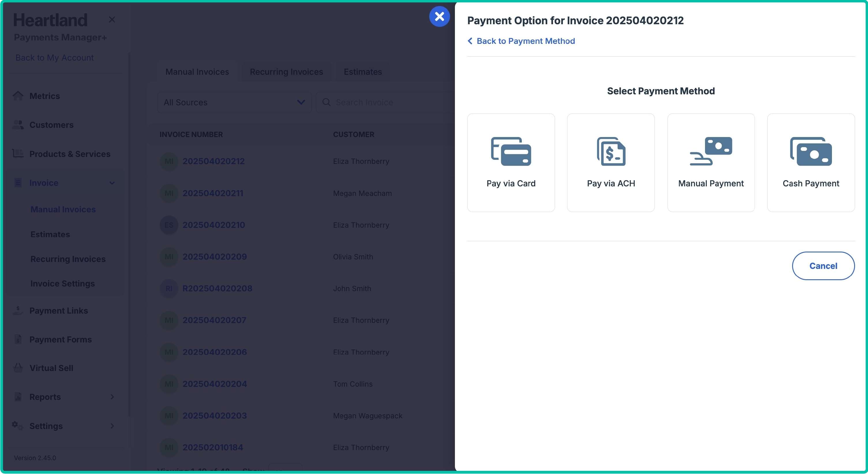The image size is (868, 474).
Task: Click the CUSTOMER column header
Action: [x=353, y=134]
